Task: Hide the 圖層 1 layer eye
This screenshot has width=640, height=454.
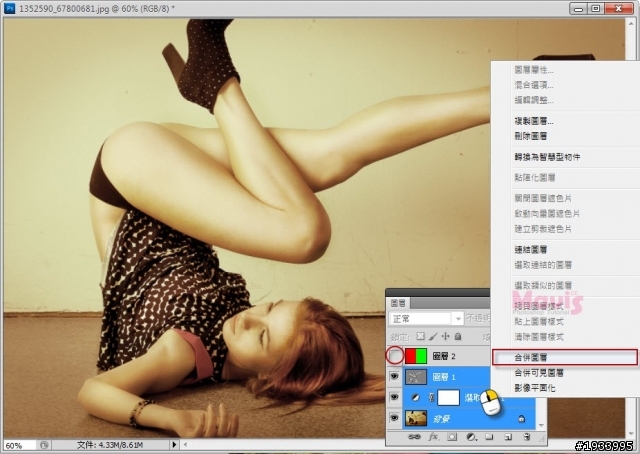Action: point(394,376)
